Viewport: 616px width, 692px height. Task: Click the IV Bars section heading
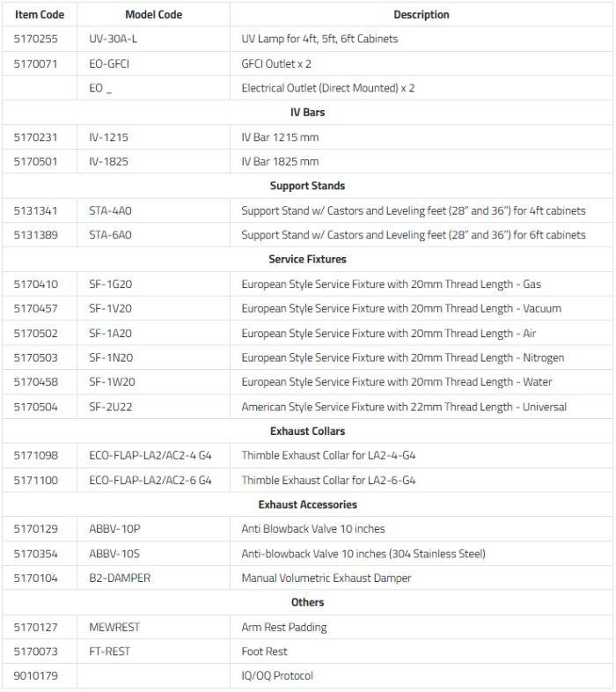coord(307,113)
